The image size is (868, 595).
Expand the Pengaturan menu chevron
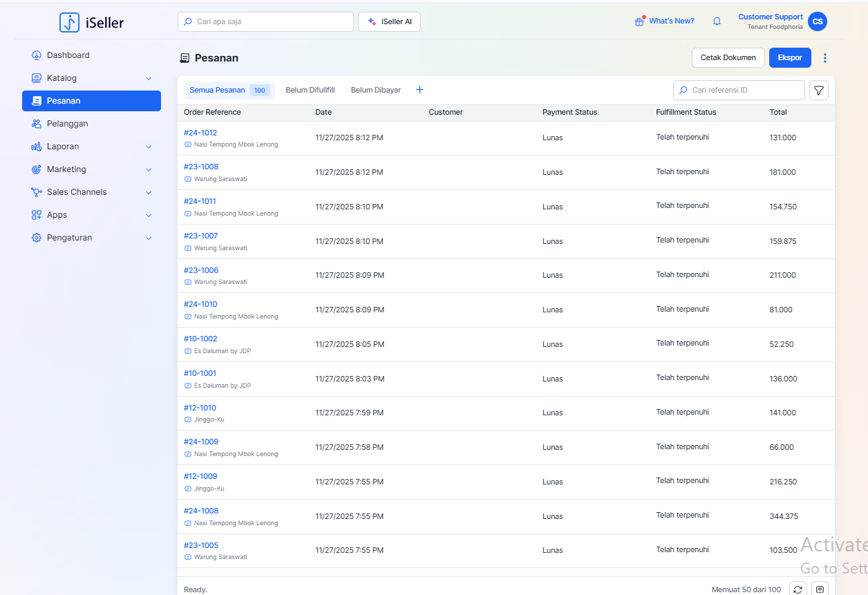point(149,238)
